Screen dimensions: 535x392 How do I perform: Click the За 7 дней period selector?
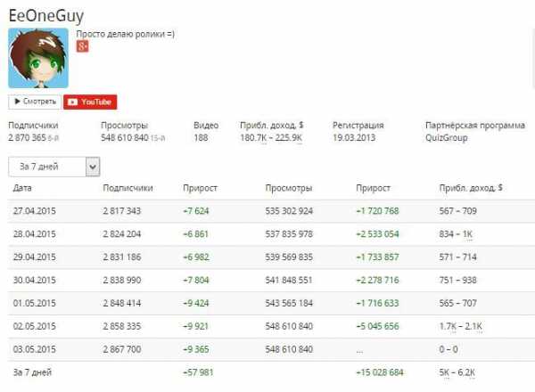[x=46, y=167]
